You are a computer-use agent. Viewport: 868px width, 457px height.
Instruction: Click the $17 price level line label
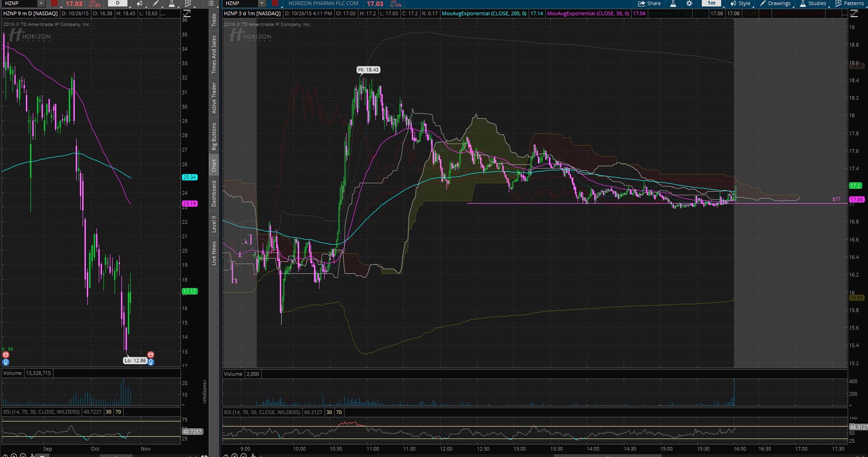[x=836, y=199]
